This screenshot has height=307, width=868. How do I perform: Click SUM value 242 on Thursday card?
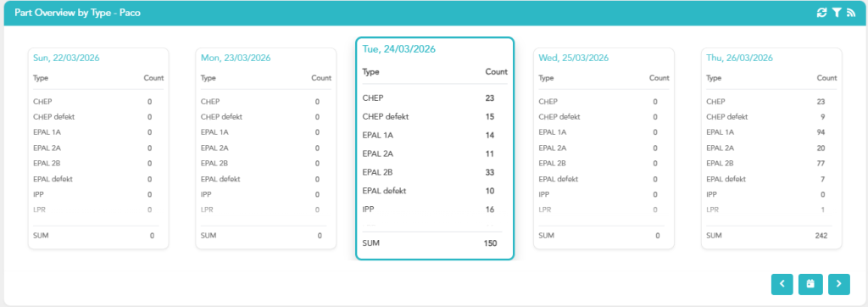coord(821,236)
